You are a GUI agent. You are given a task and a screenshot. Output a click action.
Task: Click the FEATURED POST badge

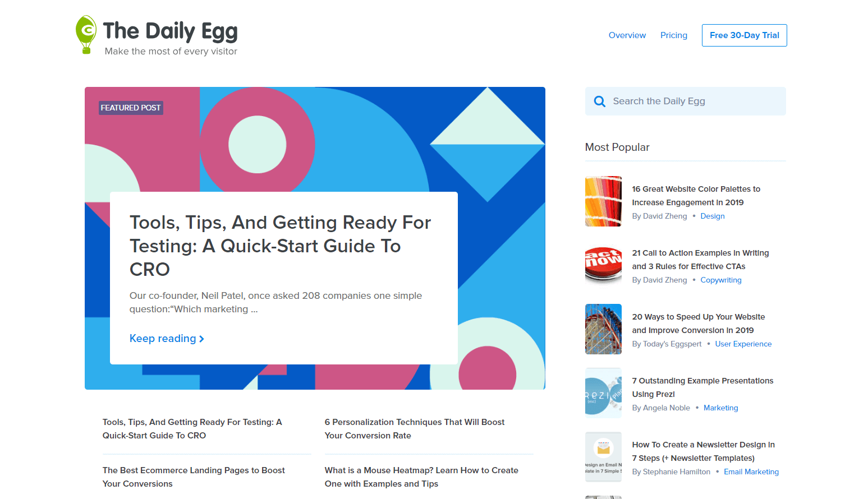coord(131,108)
